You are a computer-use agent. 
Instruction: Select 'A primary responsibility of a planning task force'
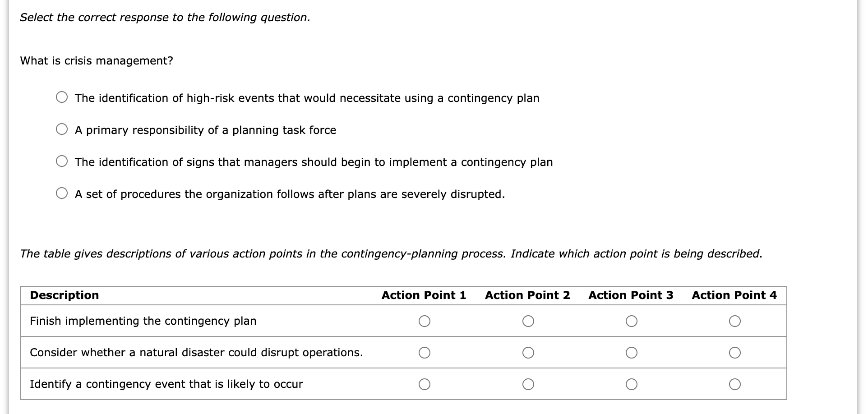point(62,129)
